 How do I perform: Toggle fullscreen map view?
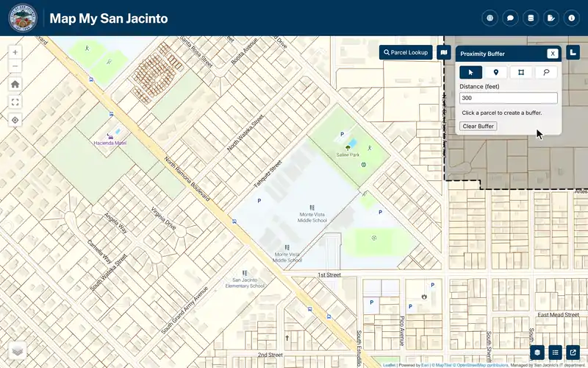point(15,102)
